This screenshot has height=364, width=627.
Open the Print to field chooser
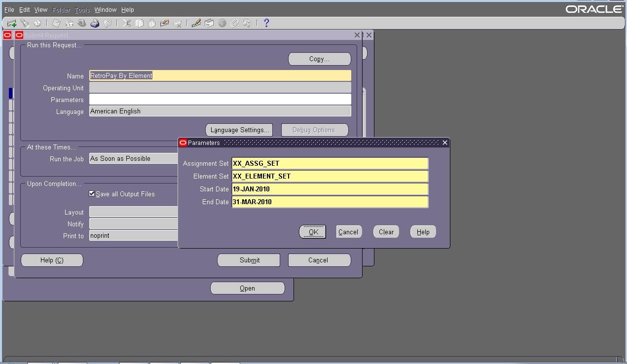point(133,236)
